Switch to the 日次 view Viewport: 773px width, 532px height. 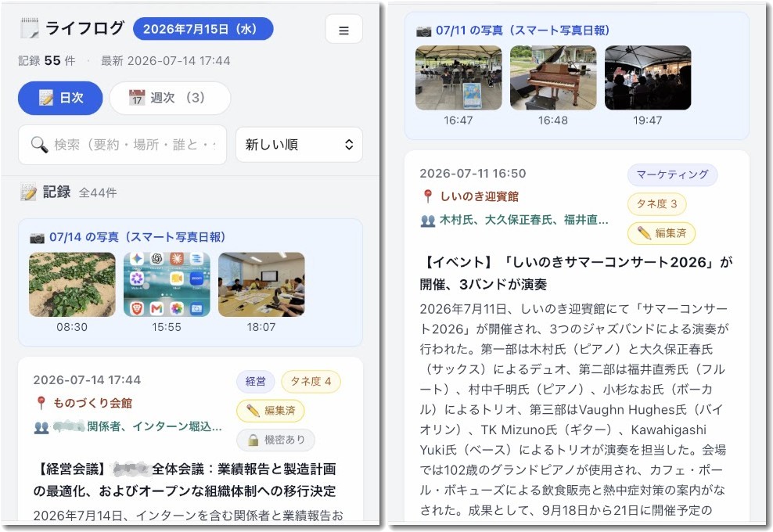[60, 98]
